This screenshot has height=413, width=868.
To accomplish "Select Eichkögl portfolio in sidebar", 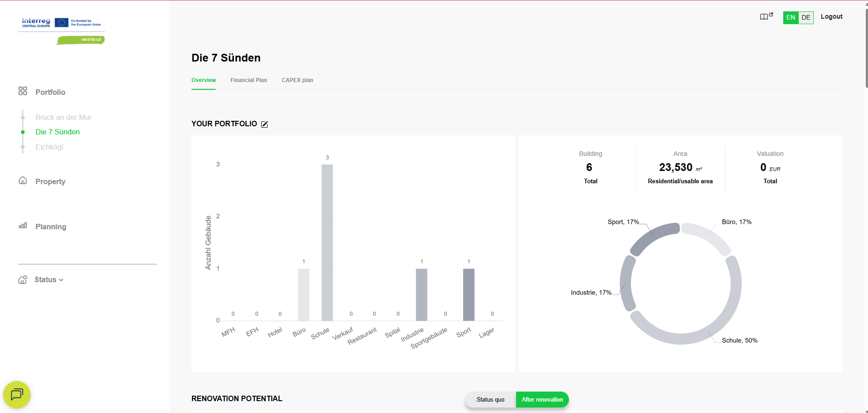I will (49, 147).
